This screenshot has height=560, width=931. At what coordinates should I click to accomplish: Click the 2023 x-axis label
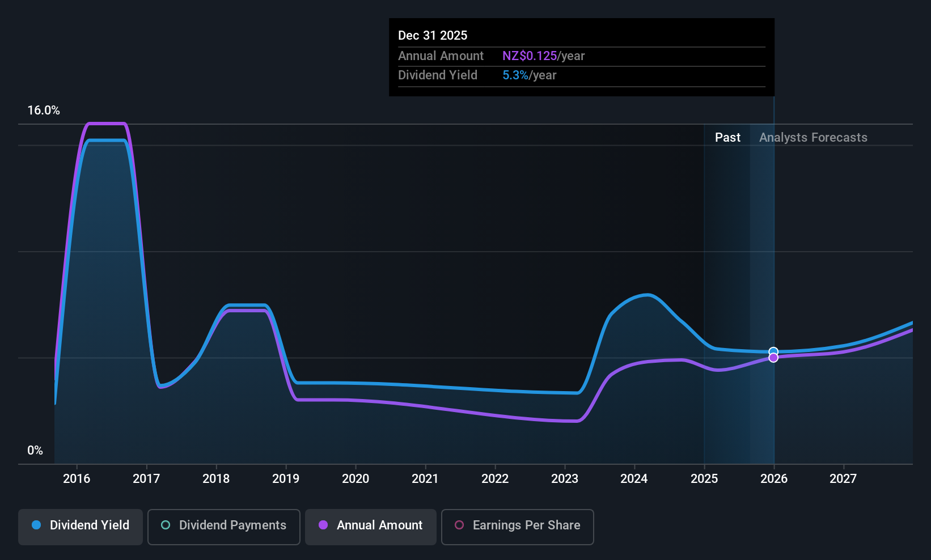565,478
